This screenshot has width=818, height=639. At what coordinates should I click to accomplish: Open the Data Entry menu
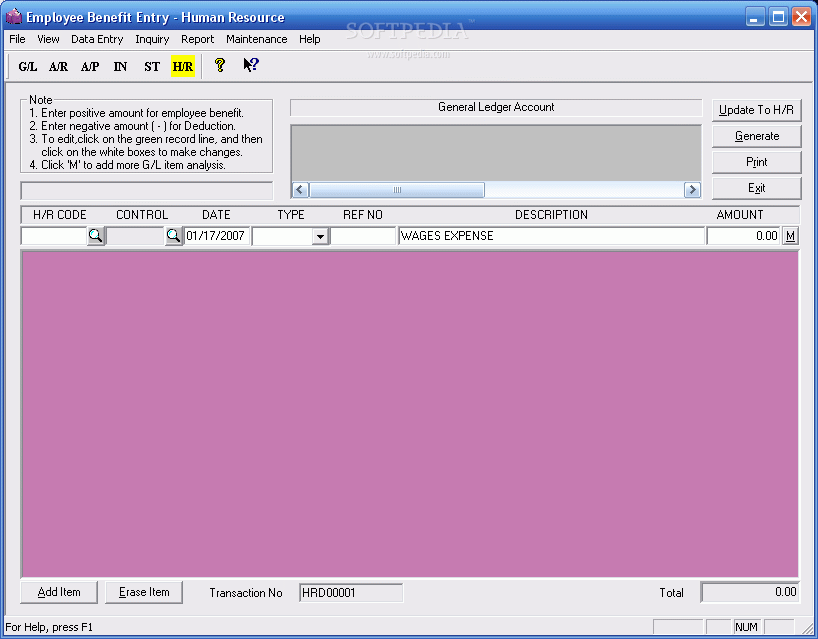tap(97, 39)
